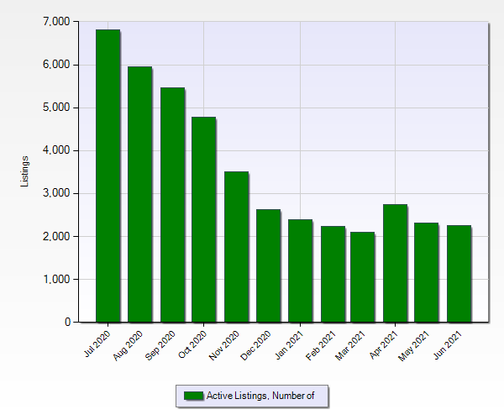Screen dimensions: 504x420
Task: Select the Oct 2020 bar
Action: tap(203, 220)
